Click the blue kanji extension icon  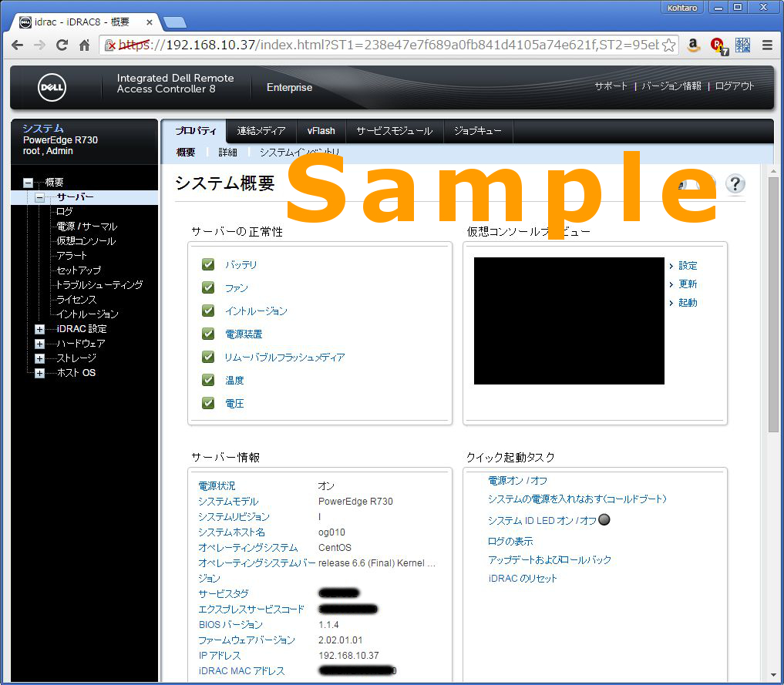click(742, 45)
